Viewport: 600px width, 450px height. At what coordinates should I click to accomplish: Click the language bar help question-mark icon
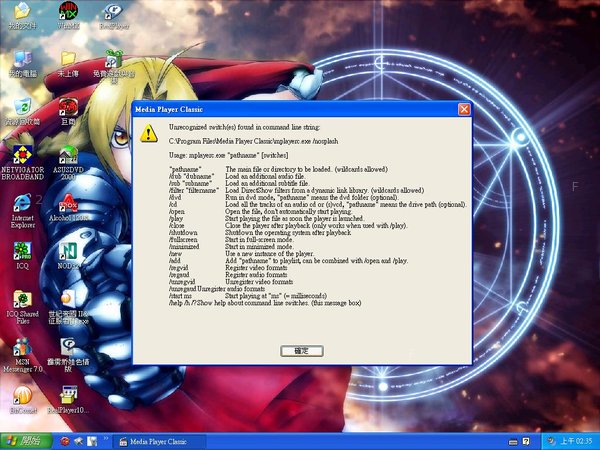(x=526, y=442)
